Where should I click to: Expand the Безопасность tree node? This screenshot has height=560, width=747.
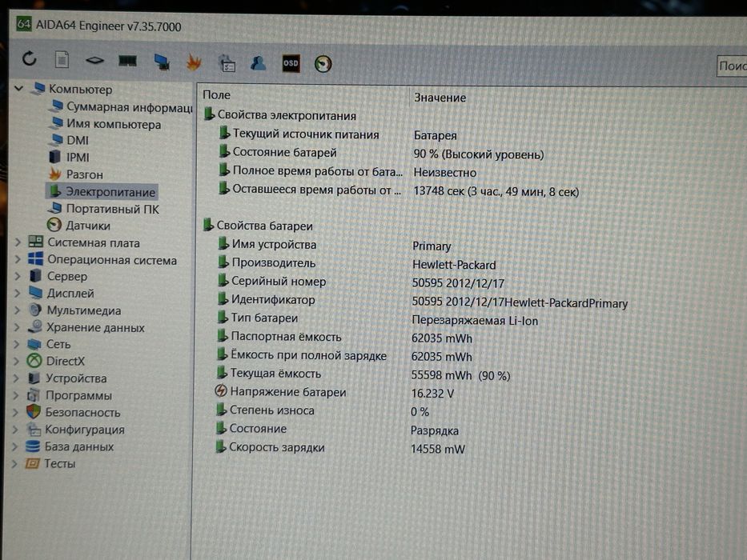click(x=16, y=412)
